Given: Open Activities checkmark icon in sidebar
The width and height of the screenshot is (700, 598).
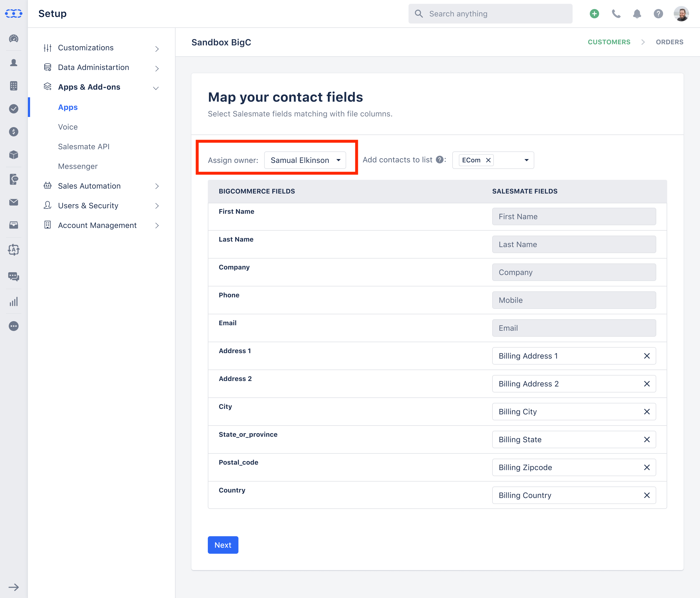Looking at the screenshot, I should coord(13,109).
